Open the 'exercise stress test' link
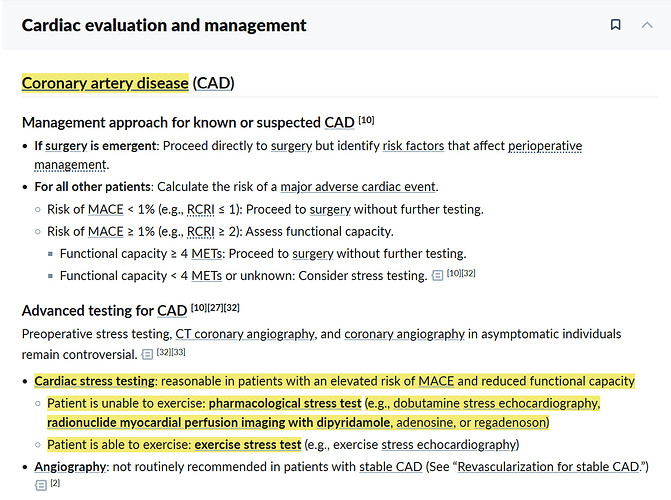Viewport: 671px width, 500px height. 247,444
